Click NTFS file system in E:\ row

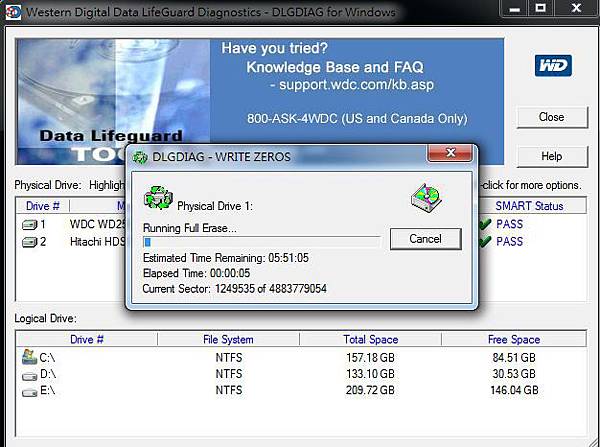(x=229, y=390)
